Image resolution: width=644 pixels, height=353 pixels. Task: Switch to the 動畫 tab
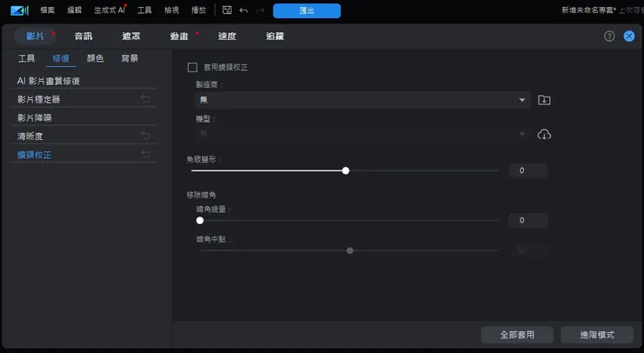[x=179, y=37]
